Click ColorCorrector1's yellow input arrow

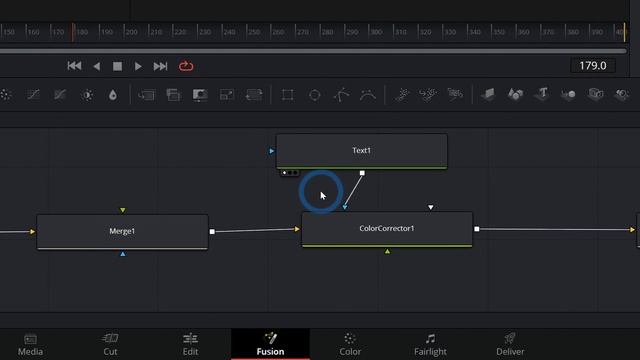point(297,229)
